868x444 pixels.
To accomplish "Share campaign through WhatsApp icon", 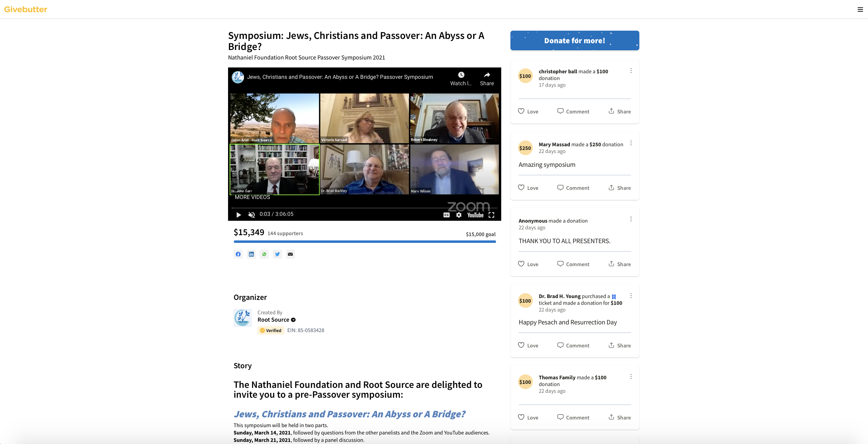I will [264, 254].
